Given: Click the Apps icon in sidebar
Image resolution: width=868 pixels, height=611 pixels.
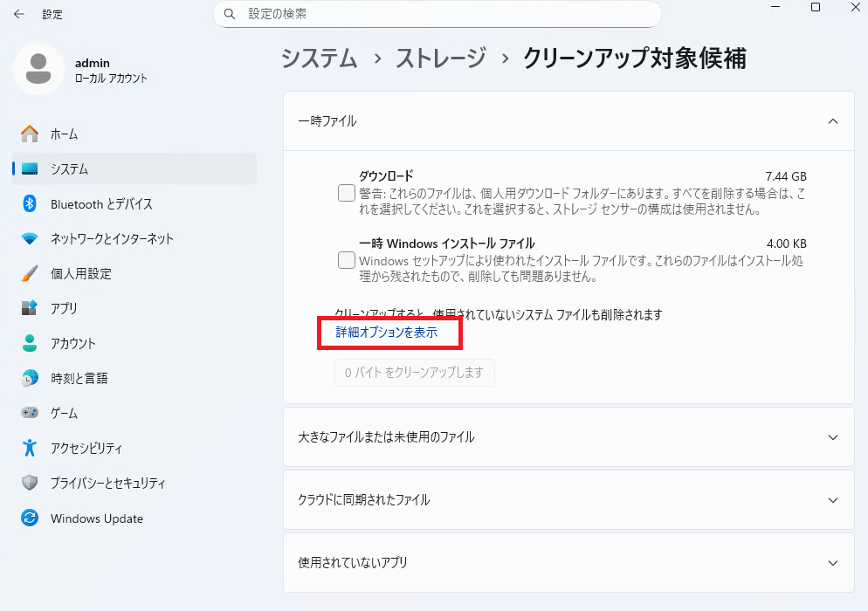Looking at the screenshot, I should click(30, 308).
